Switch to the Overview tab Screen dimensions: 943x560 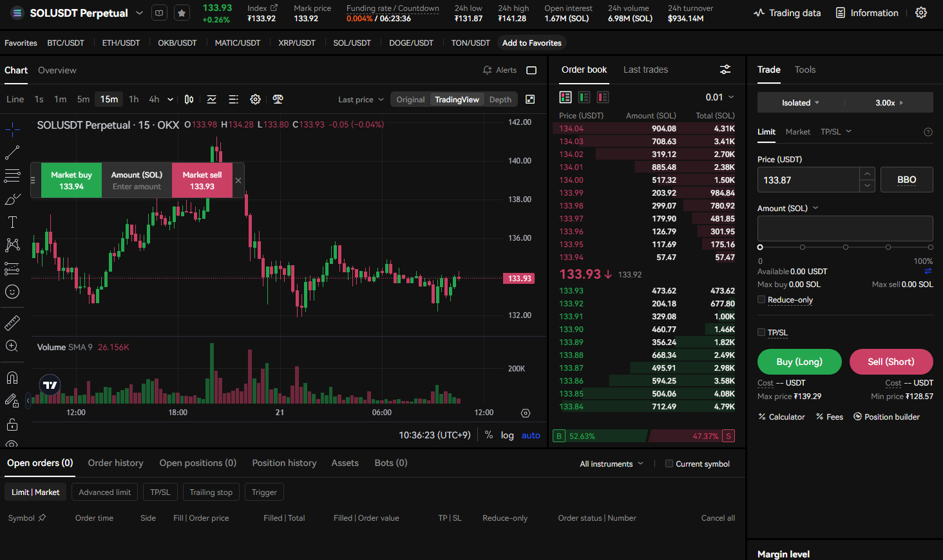pos(57,70)
